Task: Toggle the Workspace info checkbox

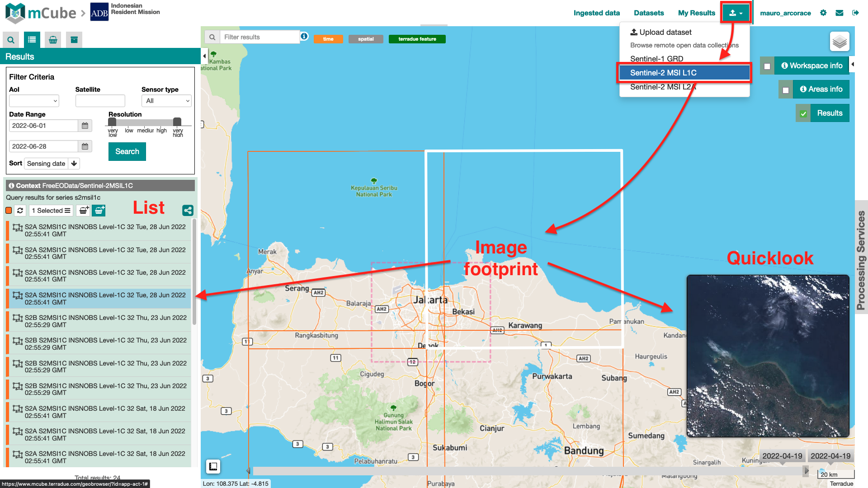Action: pyautogui.click(x=767, y=66)
